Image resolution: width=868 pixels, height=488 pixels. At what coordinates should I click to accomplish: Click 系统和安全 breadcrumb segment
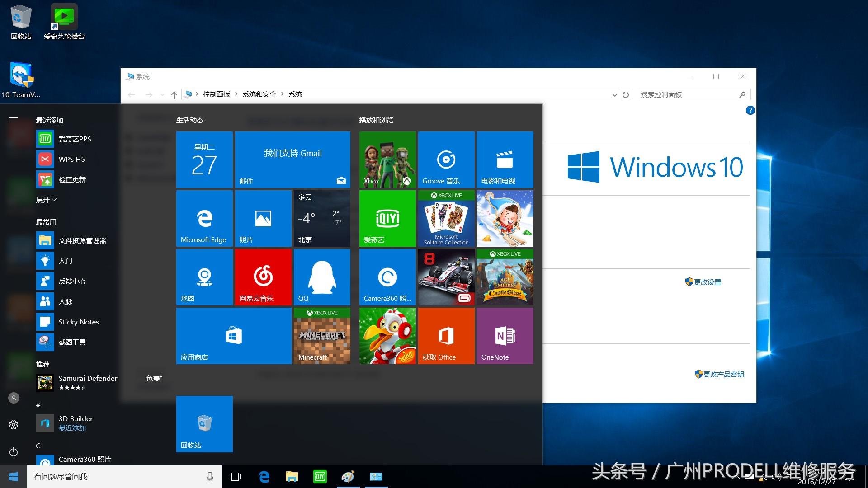tap(259, 94)
